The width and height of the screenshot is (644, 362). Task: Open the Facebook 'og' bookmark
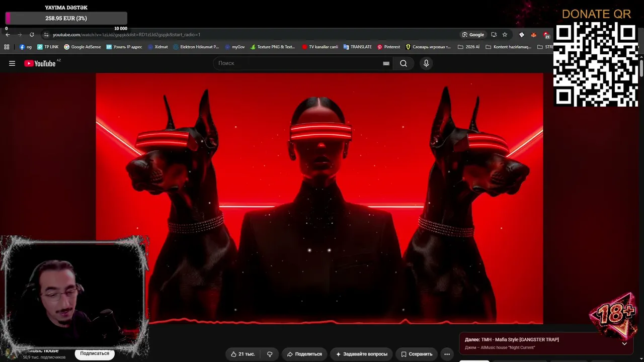pyautogui.click(x=26, y=47)
